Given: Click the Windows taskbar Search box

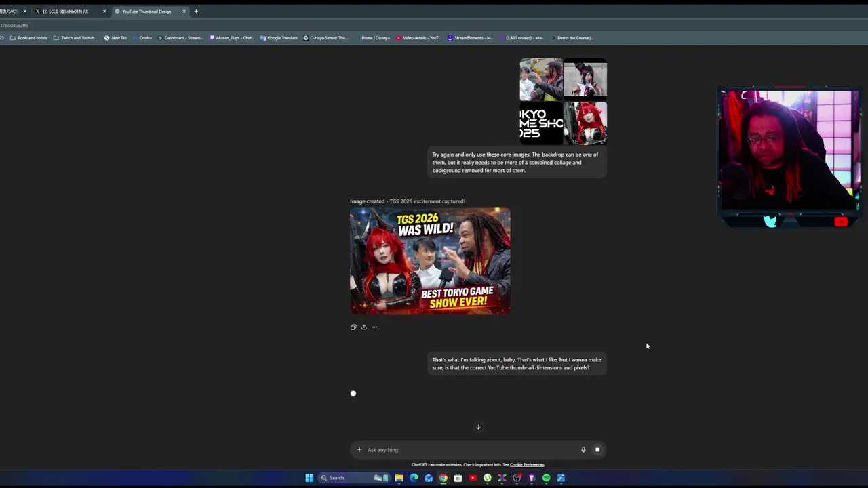Looking at the screenshot, I should 355,478.
